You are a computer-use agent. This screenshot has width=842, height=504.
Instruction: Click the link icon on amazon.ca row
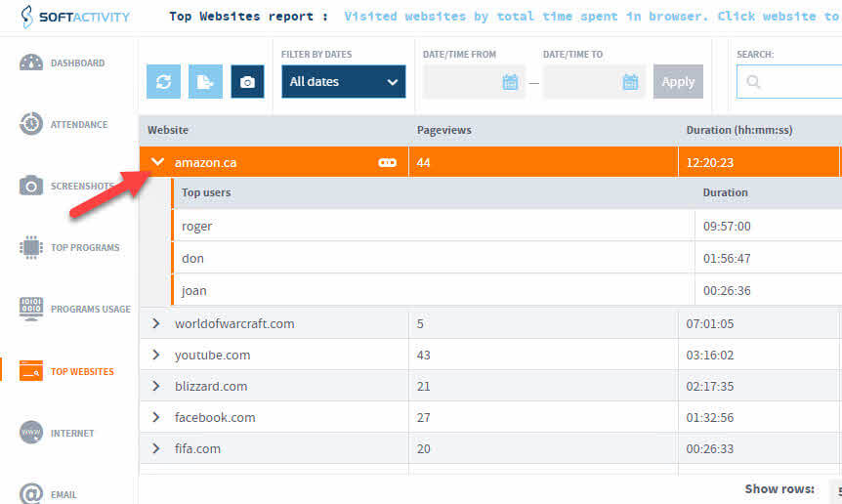pos(387,163)
